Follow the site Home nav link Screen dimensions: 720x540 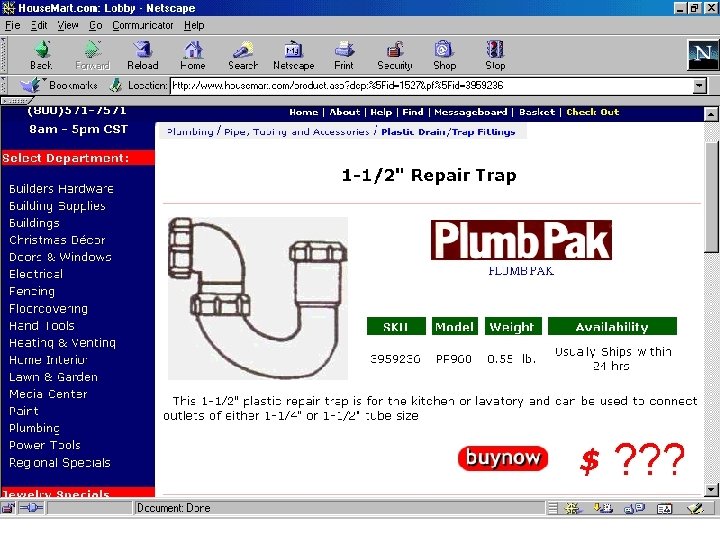click(304, 112)
